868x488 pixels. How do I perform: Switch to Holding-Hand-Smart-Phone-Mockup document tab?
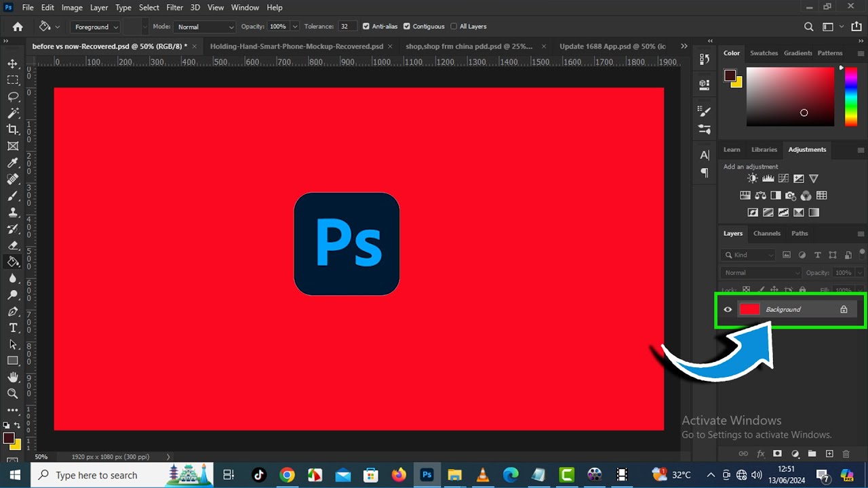(x=296, y=46)
